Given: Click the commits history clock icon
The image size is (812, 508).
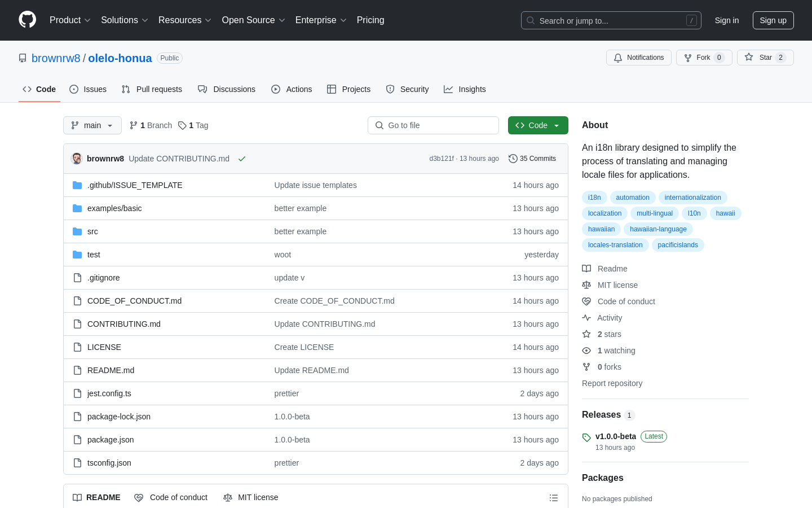Looking at the screenshot, I should point(513,159).
